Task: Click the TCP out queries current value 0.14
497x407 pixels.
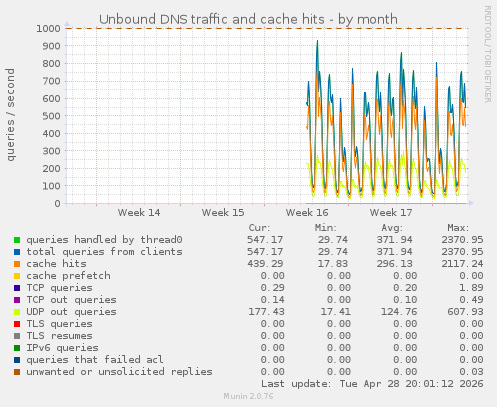Action: (x=272, y=300)
